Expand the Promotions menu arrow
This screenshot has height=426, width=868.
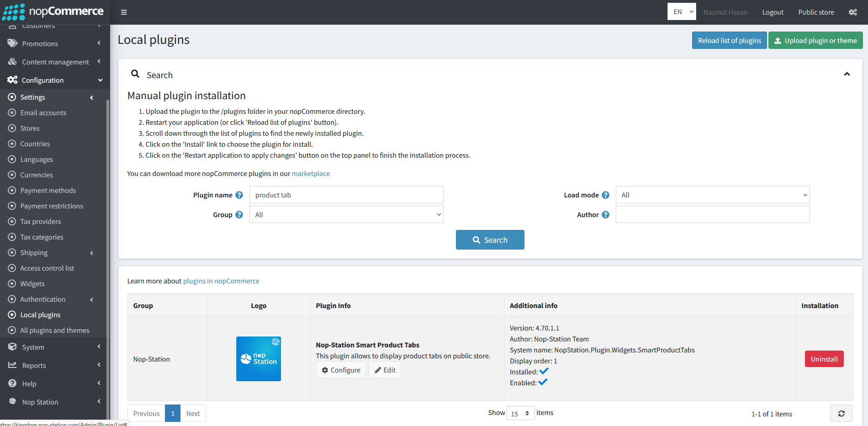[99, 43]
